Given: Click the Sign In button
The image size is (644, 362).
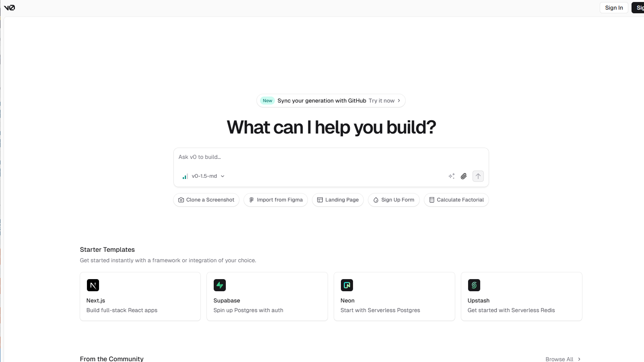Looking at the screenshot, I should (614, 7).
